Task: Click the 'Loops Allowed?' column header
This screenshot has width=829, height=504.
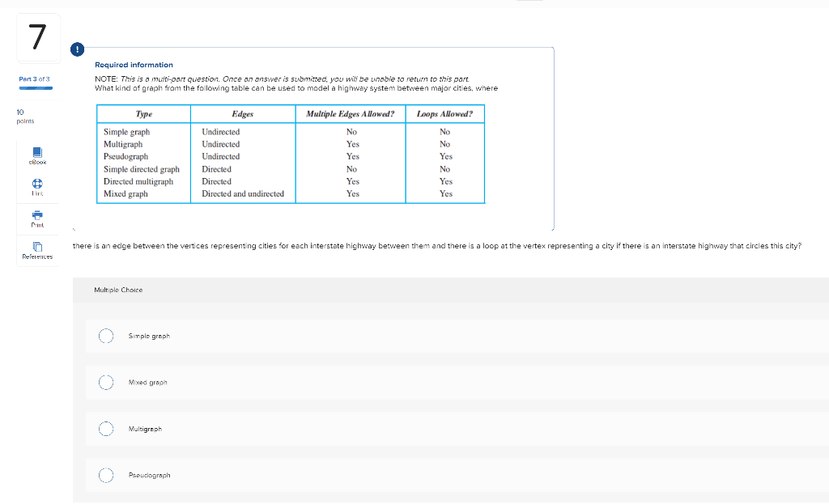Action: point(444,114)
